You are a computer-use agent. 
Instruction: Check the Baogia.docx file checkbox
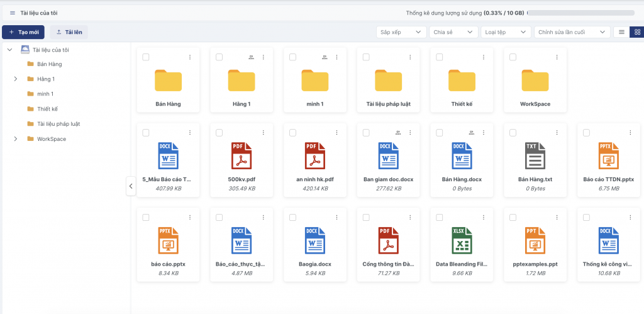pyautogui.click(x=292, y=217)
